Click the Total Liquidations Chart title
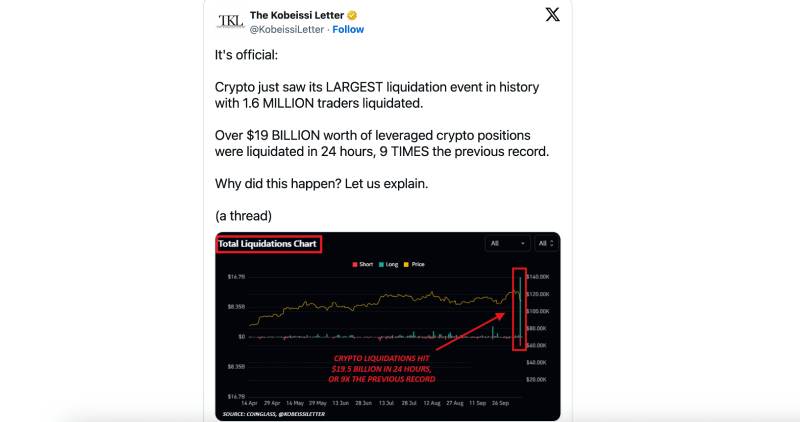Screen dimensions: 800x422 268,243
